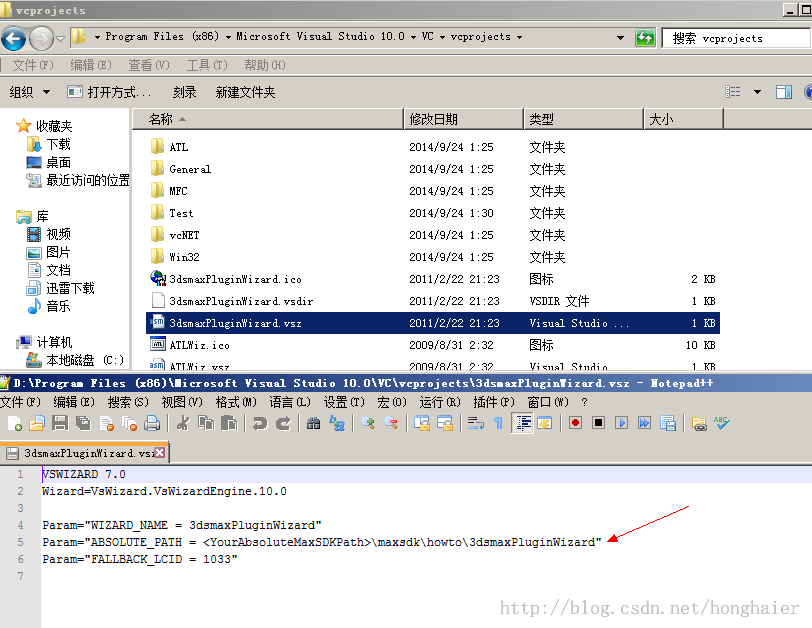Toggle show all characters pilcrow icon

point(498,423)
